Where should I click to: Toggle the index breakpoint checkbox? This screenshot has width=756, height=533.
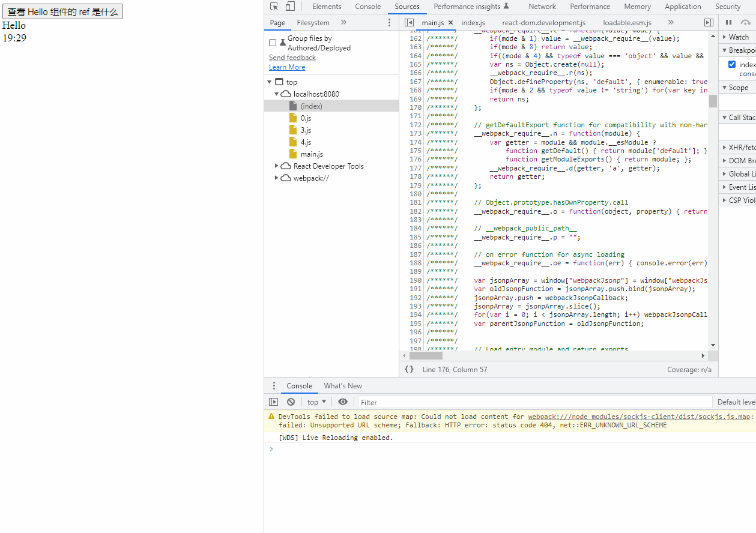(x=732, y=64)
